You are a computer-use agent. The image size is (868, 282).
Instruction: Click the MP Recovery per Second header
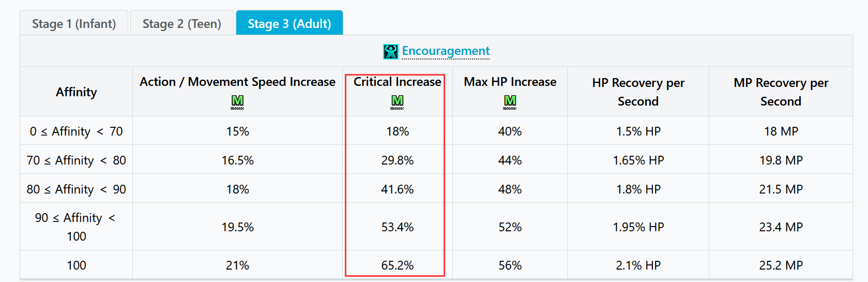tap(781, 92)
